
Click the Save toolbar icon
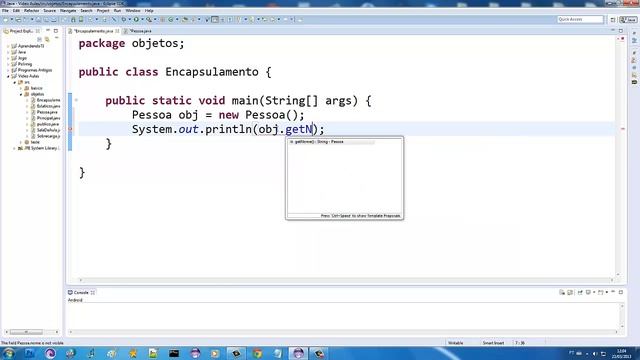(38, 20)
